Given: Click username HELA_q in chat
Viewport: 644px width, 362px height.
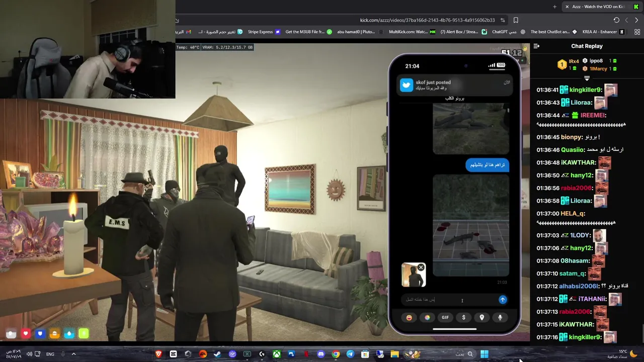Looking at the screenshot, I should click(x=573, y=214).
